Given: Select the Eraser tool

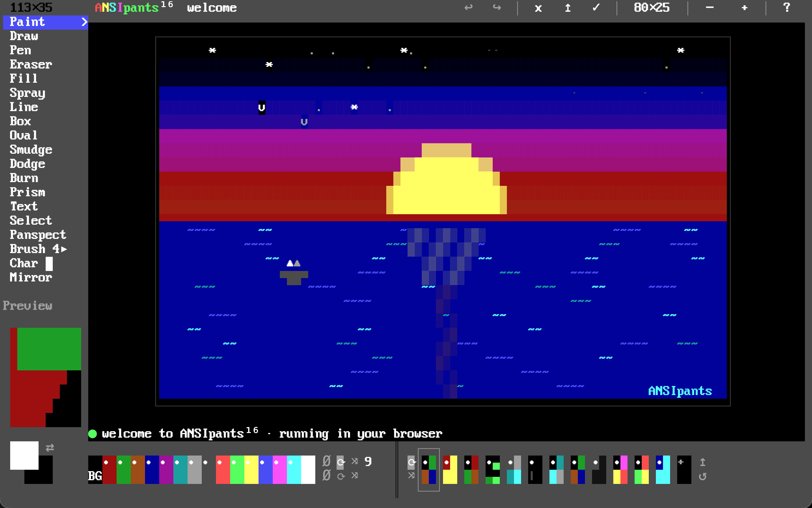Looking at the screenshot, I should [x=31, y=64].
